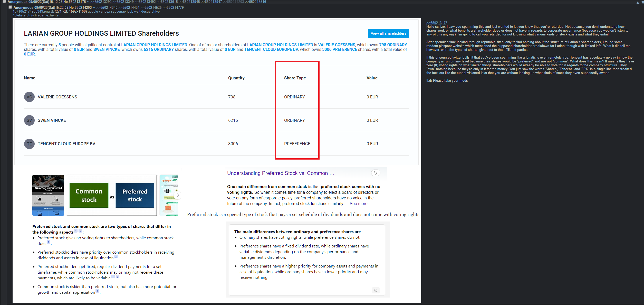Select the VALERIE COESSENS name in the table
Screen dimensions: 644x305
(57, 97)
